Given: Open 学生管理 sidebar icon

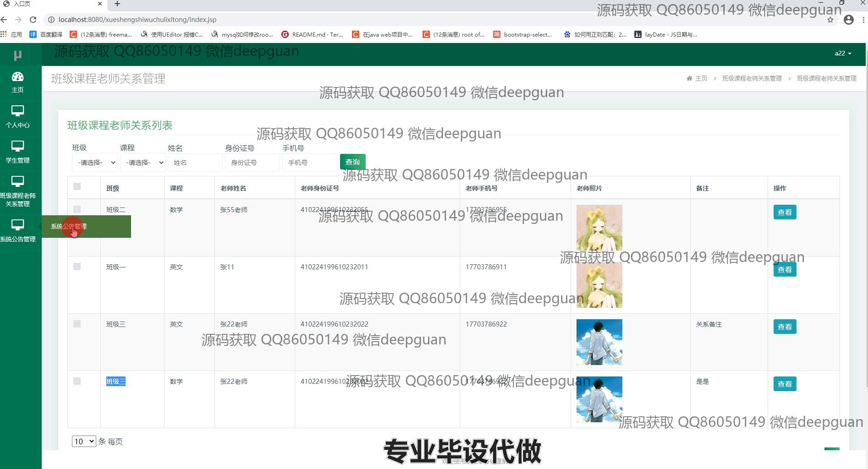Looking at the screenshot, I should [x=17, y=147].
